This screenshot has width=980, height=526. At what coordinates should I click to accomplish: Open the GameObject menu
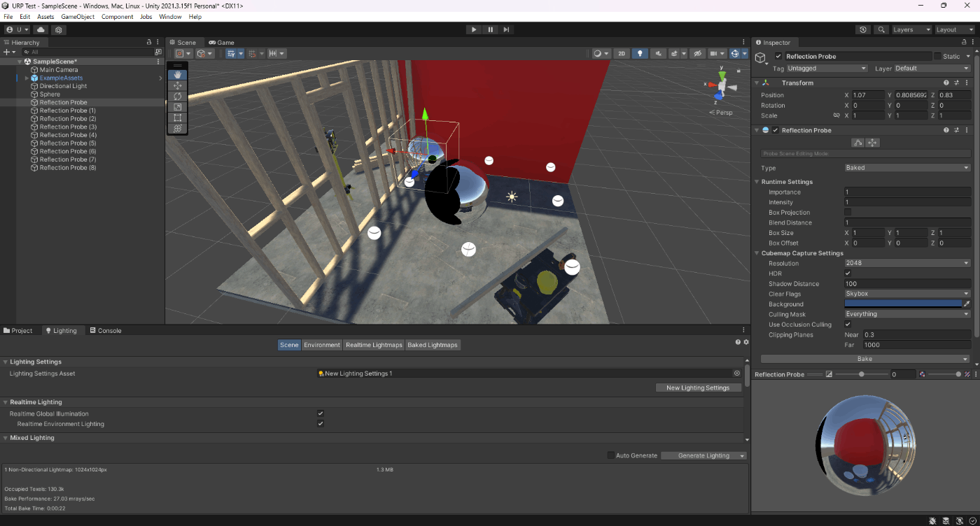coord(78,16)
